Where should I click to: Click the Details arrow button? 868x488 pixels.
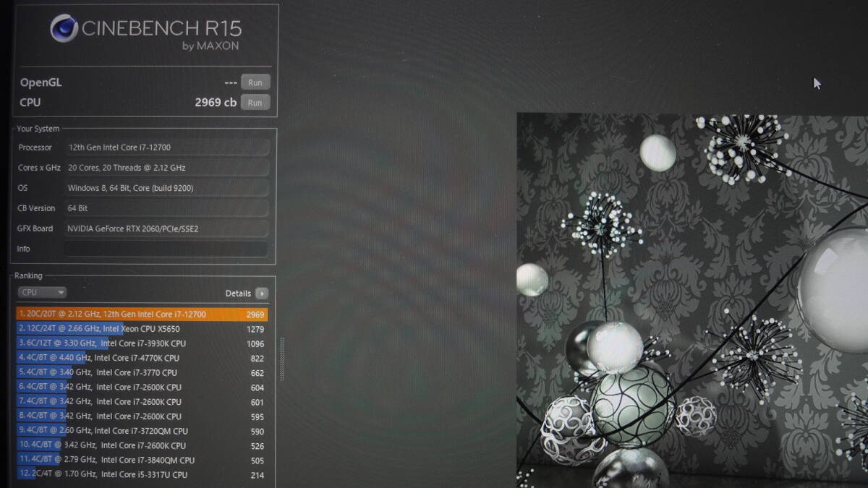click(261, 294)
